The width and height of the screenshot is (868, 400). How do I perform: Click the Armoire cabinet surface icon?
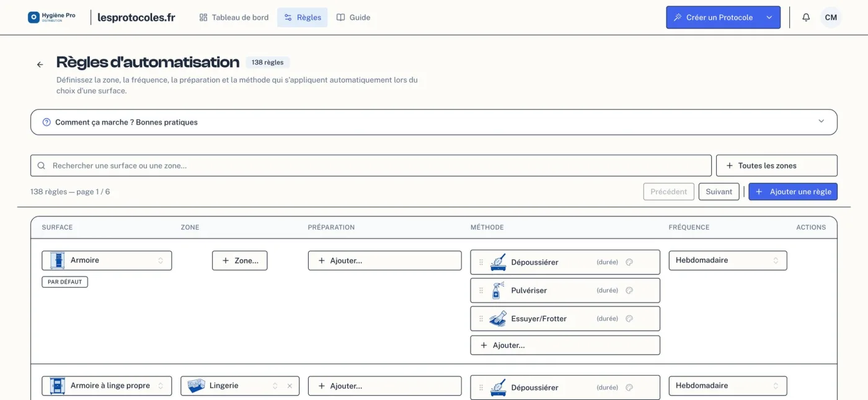click(x=57, y=260)
